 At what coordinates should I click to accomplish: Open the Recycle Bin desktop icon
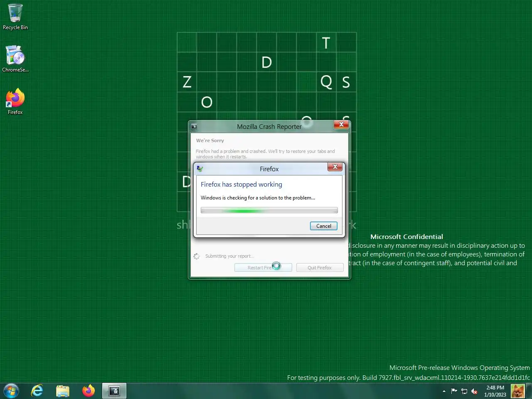tap(15, 17)
